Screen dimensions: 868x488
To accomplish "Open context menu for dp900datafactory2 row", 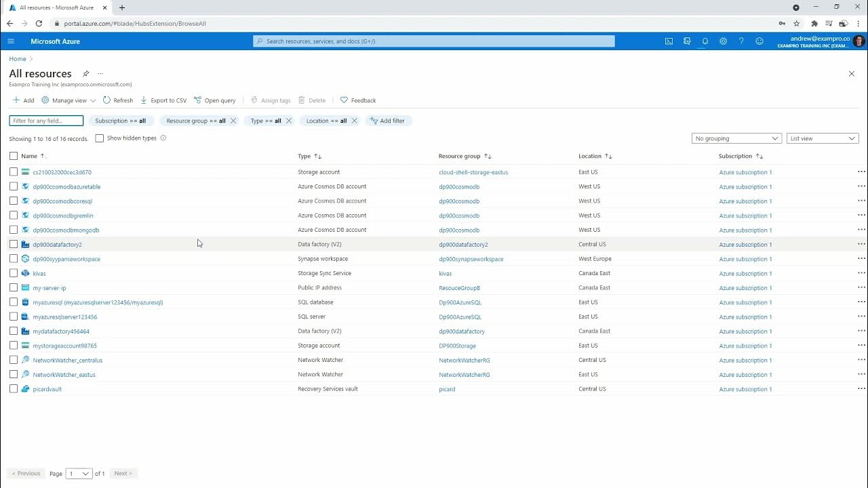I will click(861, 245).
